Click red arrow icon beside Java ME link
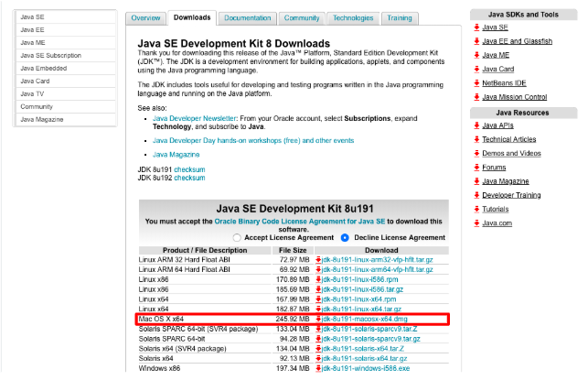 click(476, 55)
